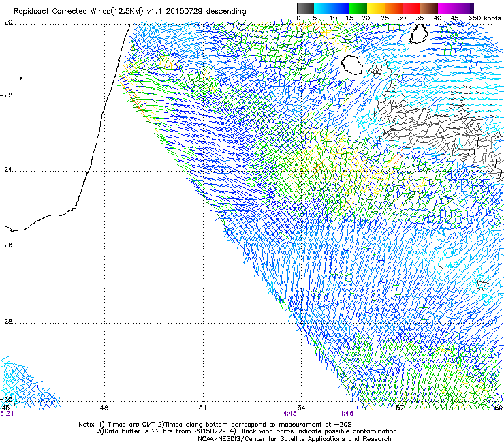Click the latitude axis label '-26'
The height and width of the screenshot is (443, 504).
coord(6,245)
